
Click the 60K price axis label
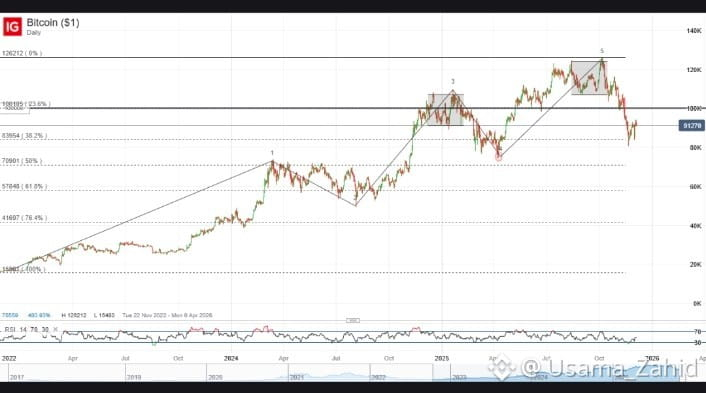coord(696,186)
